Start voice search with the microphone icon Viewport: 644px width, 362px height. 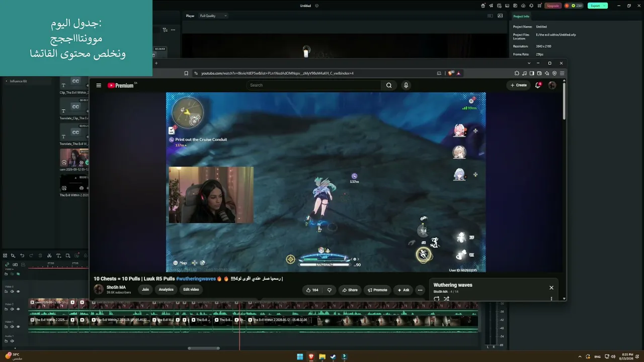pyautogui.click(x=406, y=85)
